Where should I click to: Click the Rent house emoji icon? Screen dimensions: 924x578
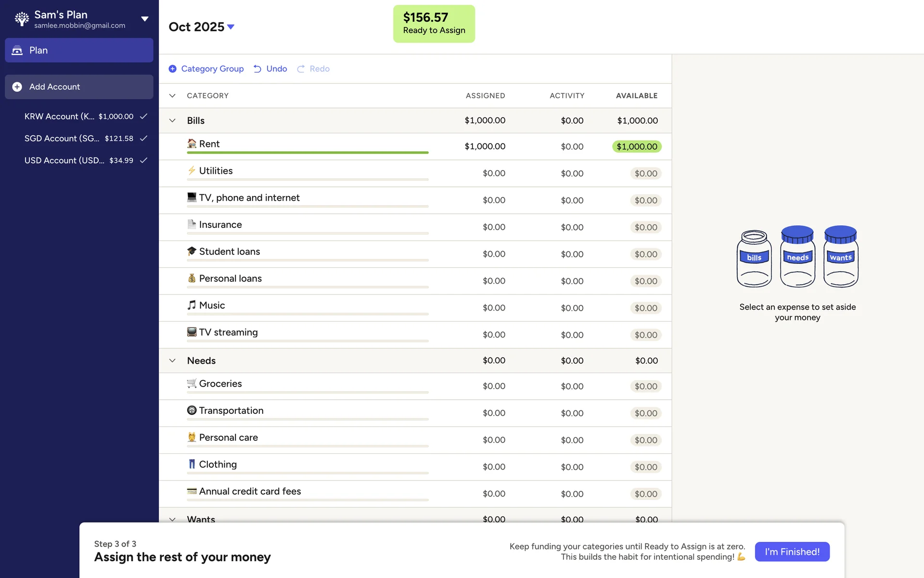(192, 144)
